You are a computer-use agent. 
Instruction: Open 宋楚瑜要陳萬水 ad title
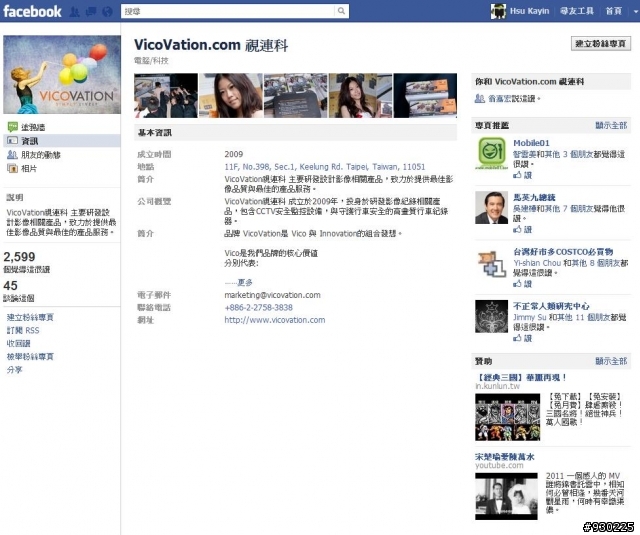pos(504,457)
